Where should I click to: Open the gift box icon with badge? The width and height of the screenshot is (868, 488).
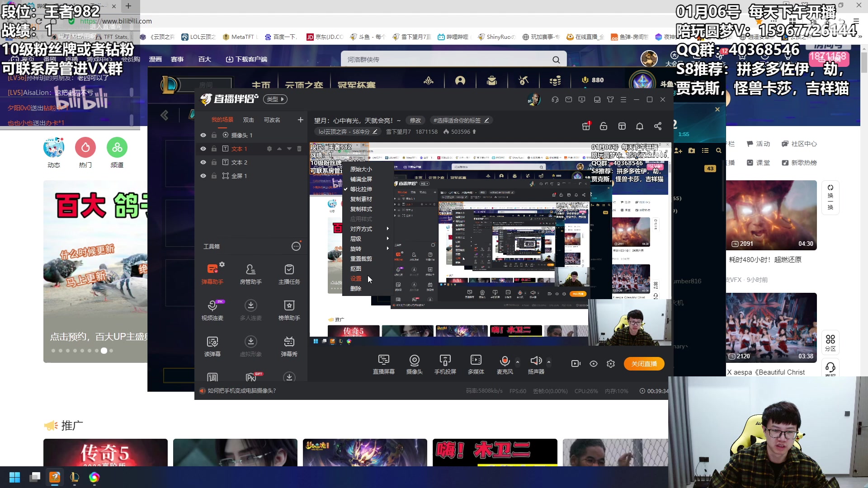(586, 126)
